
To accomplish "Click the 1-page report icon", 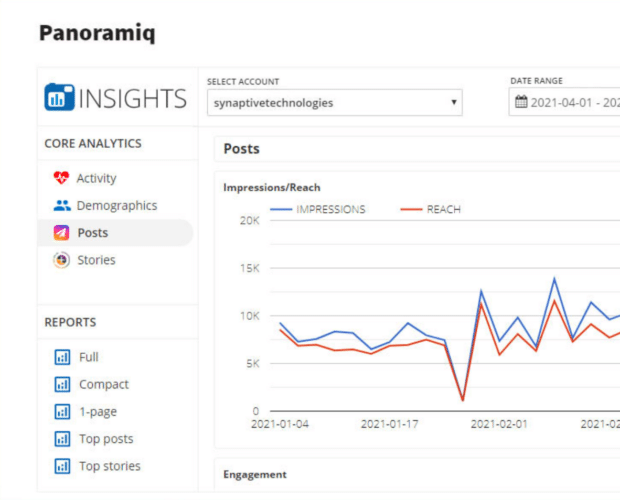I will (62, 411).
